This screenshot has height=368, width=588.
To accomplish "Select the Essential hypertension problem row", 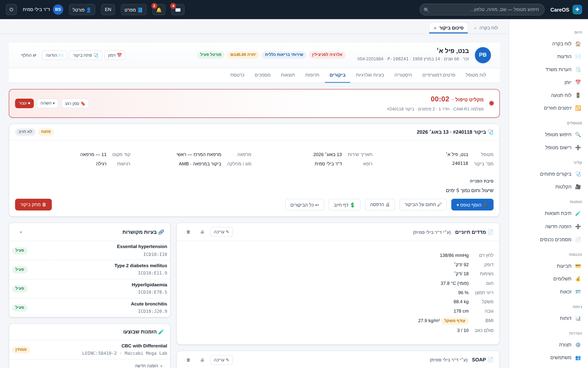I will coord(90,251).
